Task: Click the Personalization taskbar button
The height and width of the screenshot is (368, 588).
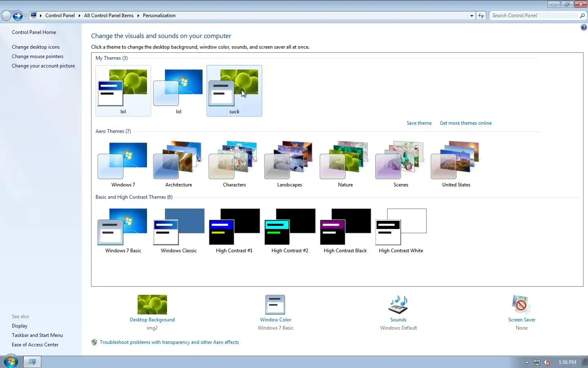Action: (x=32, y=362)
